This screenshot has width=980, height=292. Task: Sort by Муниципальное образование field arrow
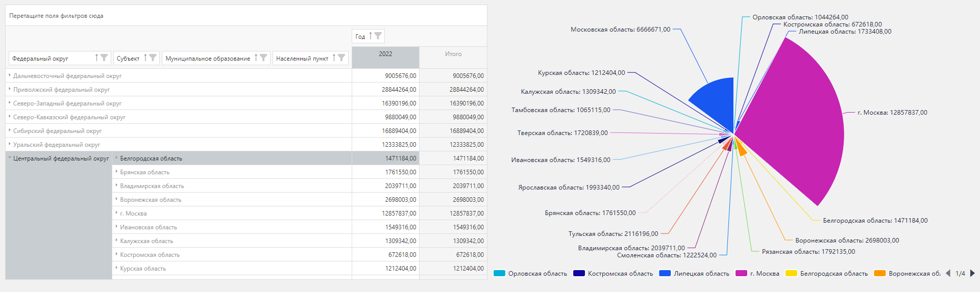click(x=256, y=58)
